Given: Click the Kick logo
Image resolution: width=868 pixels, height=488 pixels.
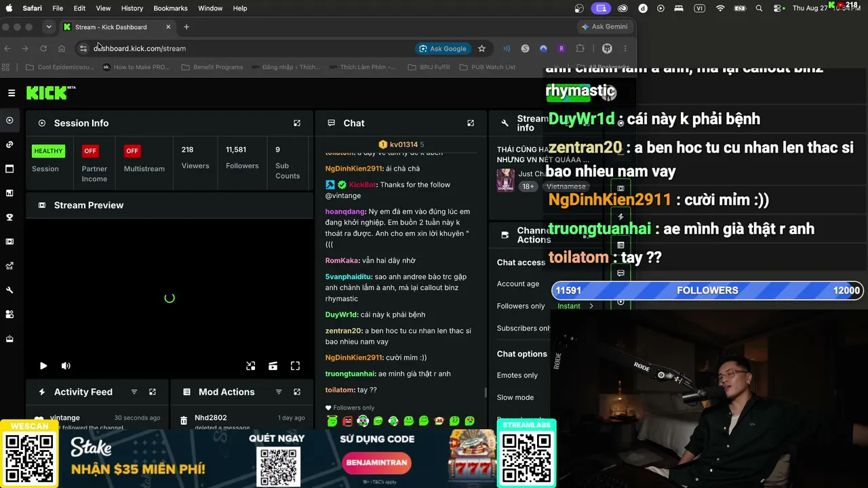Looking at the screenshot, I should [51, 93].
